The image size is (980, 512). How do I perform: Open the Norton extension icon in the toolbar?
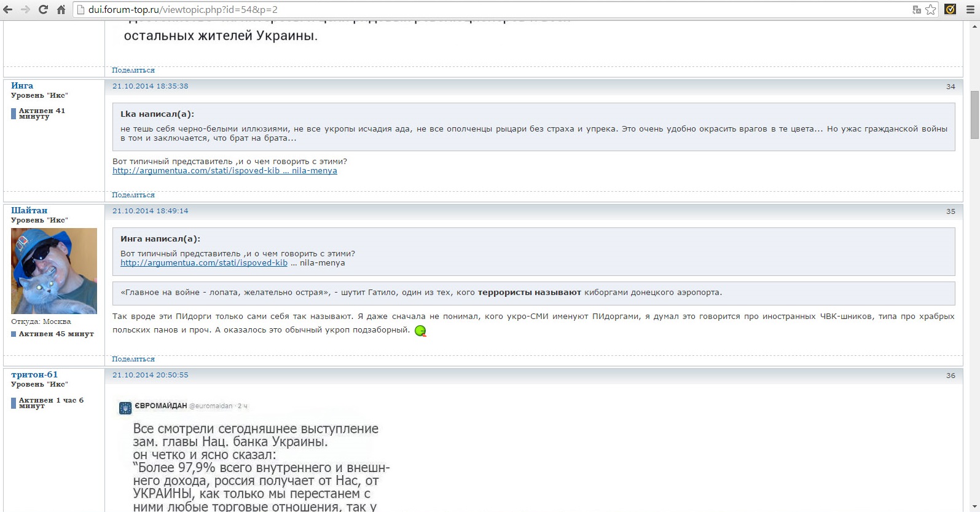(950, 9)
